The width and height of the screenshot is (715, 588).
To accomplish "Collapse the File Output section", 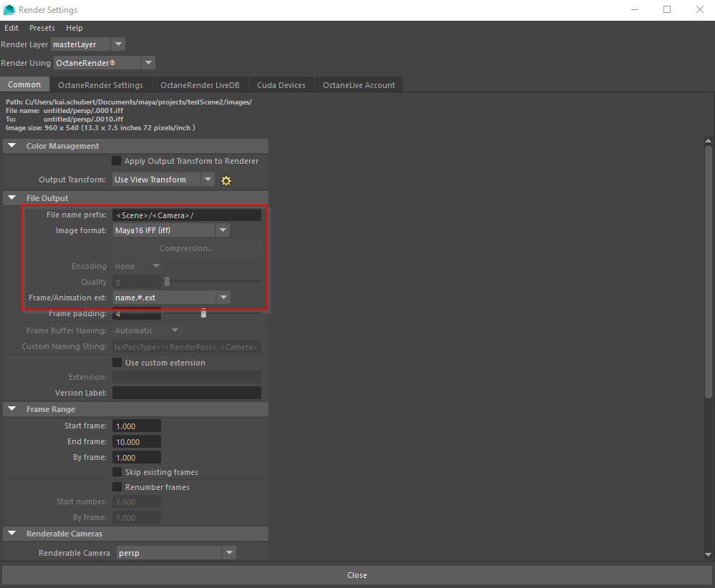I will point(12,198).
